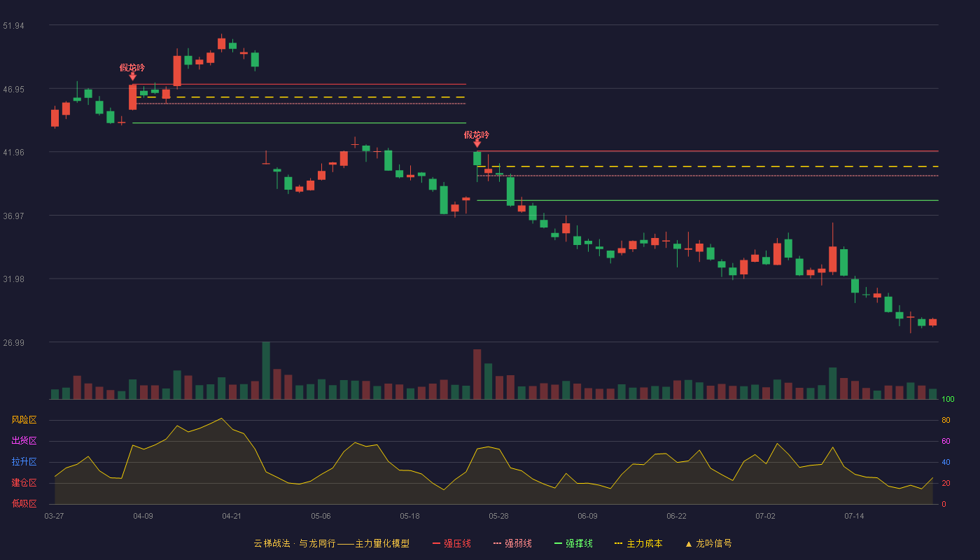Image resolution: width=980 pixels, height=560 pixels.
Task: Toggle the 强撑线 legend entry
Action: click(x=573, y=543)
